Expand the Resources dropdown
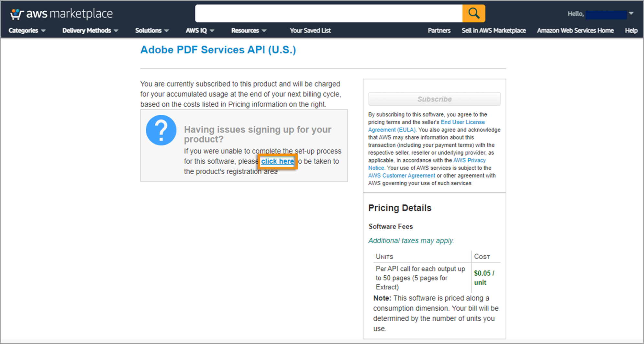 [248, 30]
